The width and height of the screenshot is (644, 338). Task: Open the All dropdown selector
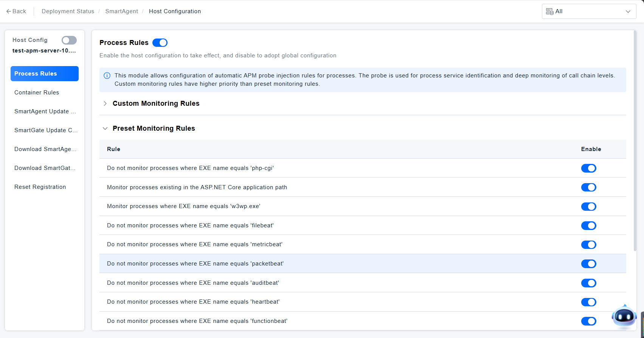tap(589, 11)
